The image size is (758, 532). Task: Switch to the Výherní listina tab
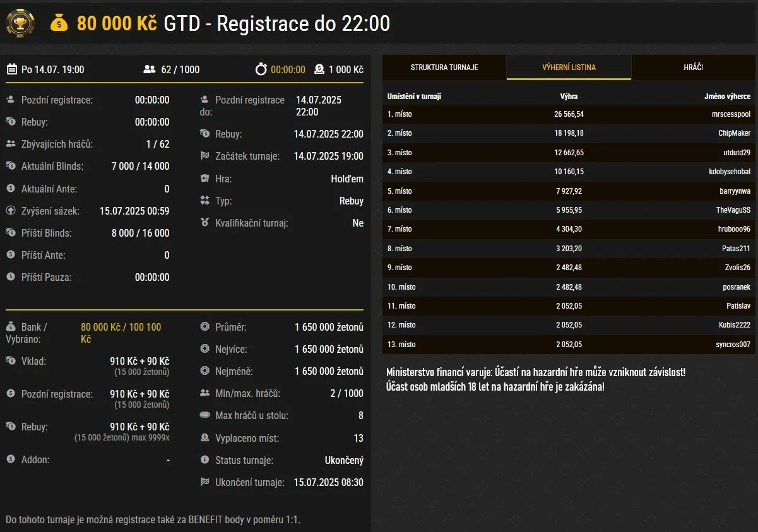pyautogui.click(x=569, y=68)
